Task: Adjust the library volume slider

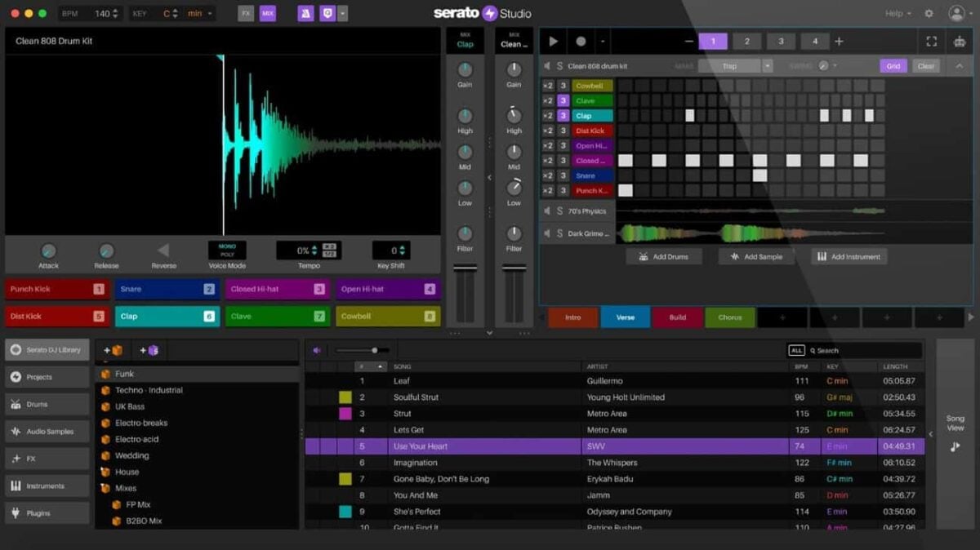Action: point(372,351)
